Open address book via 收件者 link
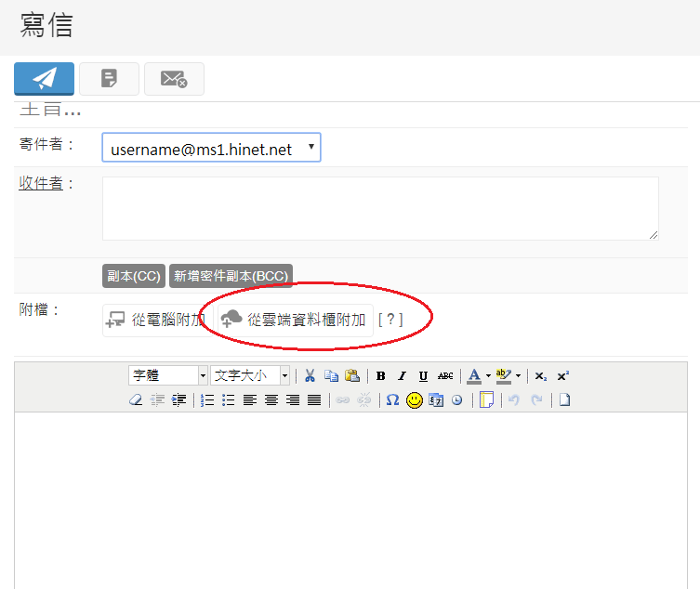Screen dimensions: 700x589 [41, 183]
